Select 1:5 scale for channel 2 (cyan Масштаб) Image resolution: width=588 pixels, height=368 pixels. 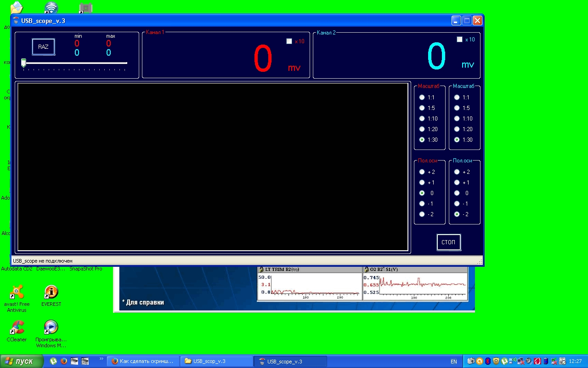pyautogui.click(x=457, y=108)
